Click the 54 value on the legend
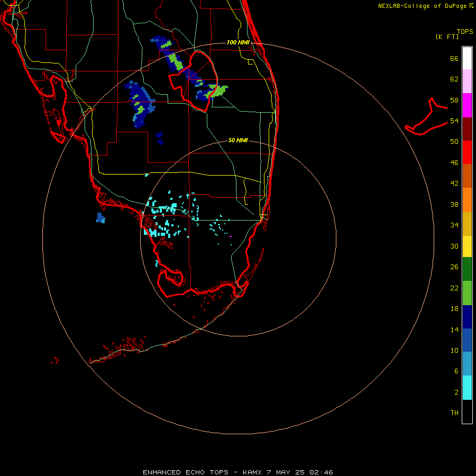Screen dimensions: 476x476 [x=454, y=121]
